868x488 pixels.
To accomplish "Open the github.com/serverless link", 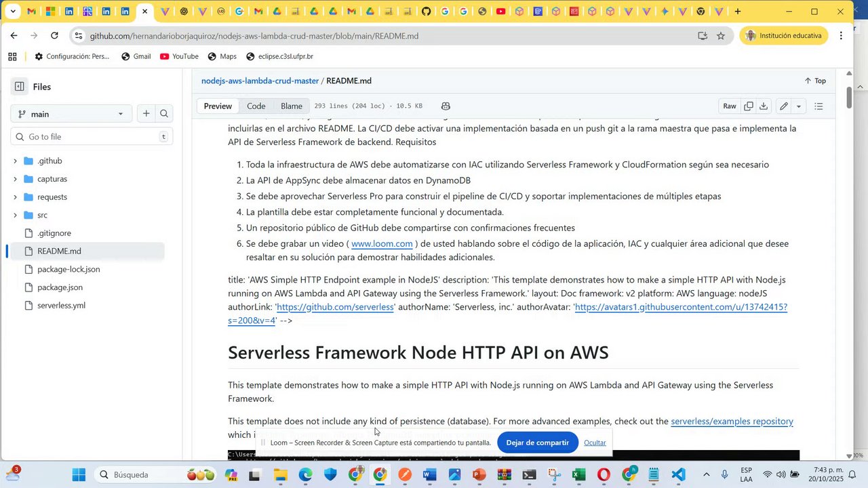I will tap(336, 307).
